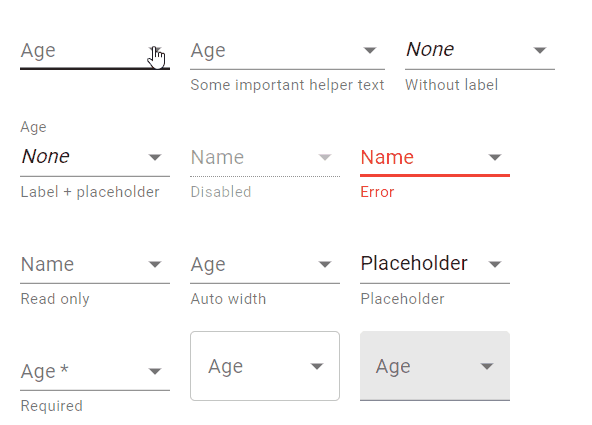This screenshot has height=425, width=592.
Task: Click dropdown arrow of Required select
Action: click(155, 371)
